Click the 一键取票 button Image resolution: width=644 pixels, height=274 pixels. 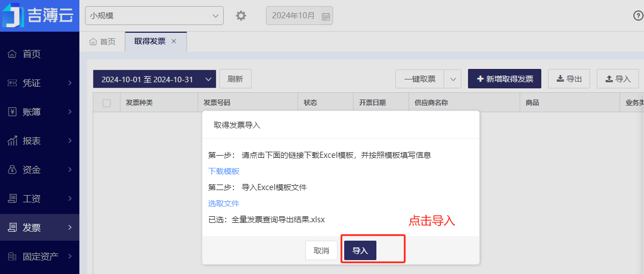pos(420,79)
